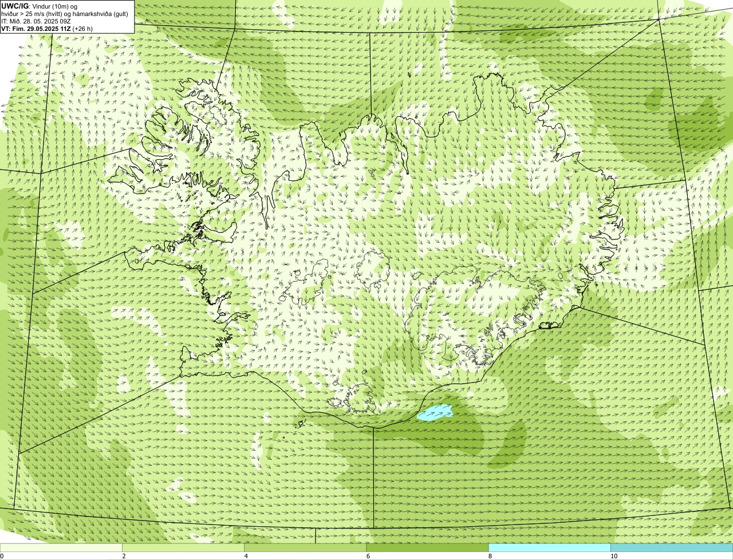Click the scale label "0"
Image resolution: width=733 pixels, height=560 pixels.
point(2,556)
